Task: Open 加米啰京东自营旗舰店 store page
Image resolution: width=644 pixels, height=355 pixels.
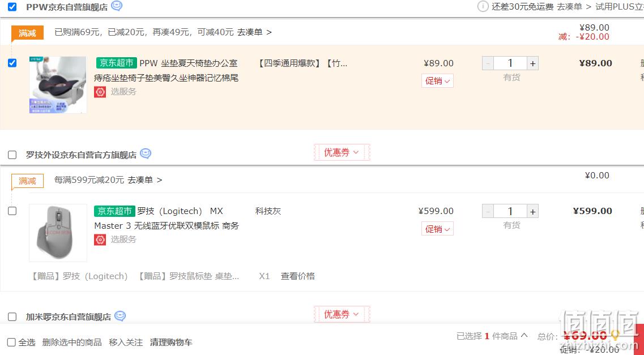Action: [69, 317]
